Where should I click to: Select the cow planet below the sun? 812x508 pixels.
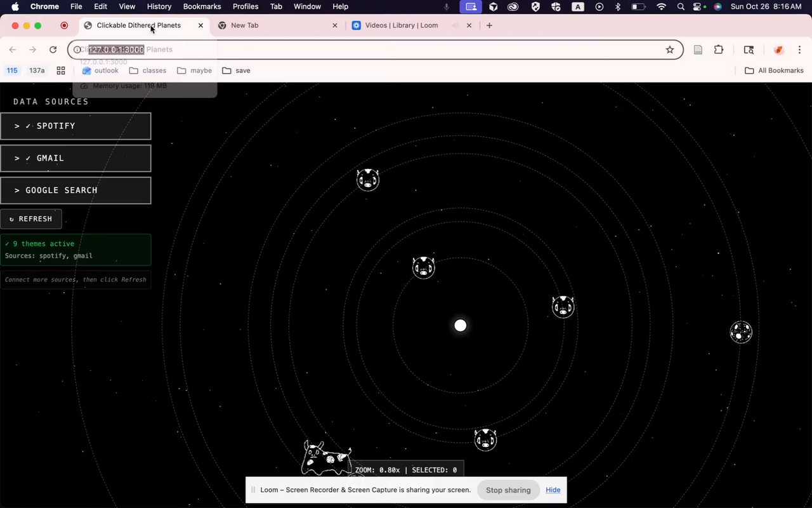pyautogui.click(x=485, y=439)
